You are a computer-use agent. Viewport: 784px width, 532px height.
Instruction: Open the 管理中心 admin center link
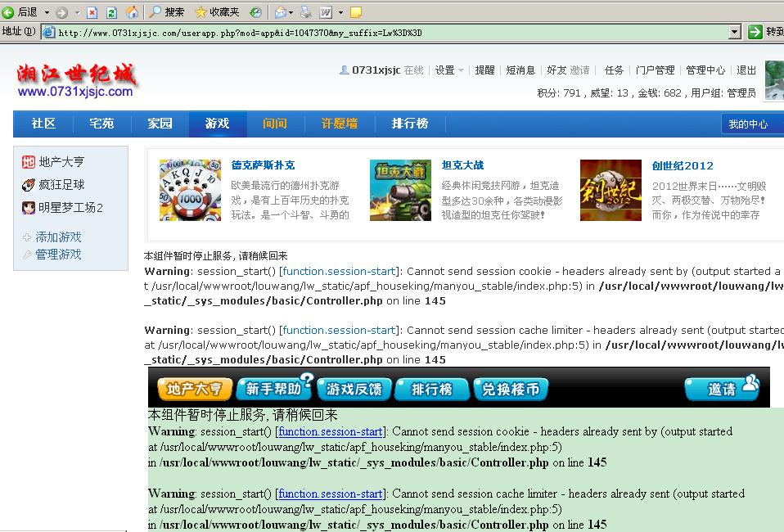coord(705,70)
